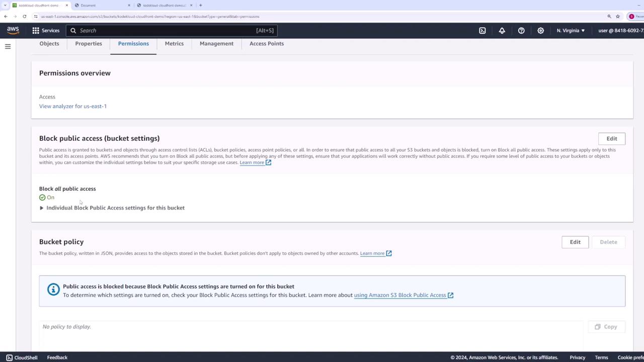Viewport: 644px width, 362px height.
Task: Edit Block public access settings
Action: 612,139
